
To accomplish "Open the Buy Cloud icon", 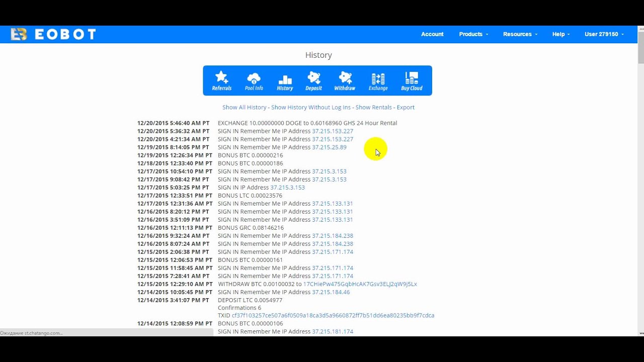I will click(412, 80).
